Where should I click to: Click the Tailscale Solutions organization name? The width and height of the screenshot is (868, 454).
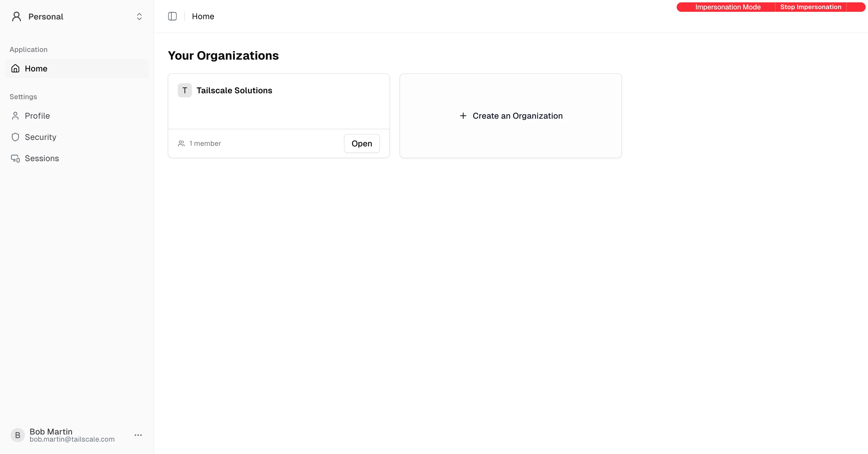pos(234,90)
